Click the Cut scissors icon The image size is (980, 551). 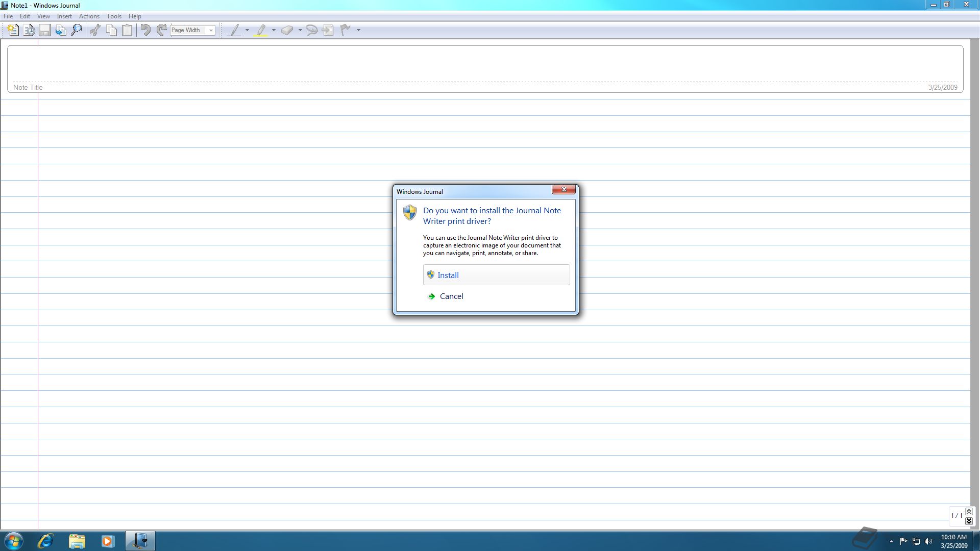[95, 30]
